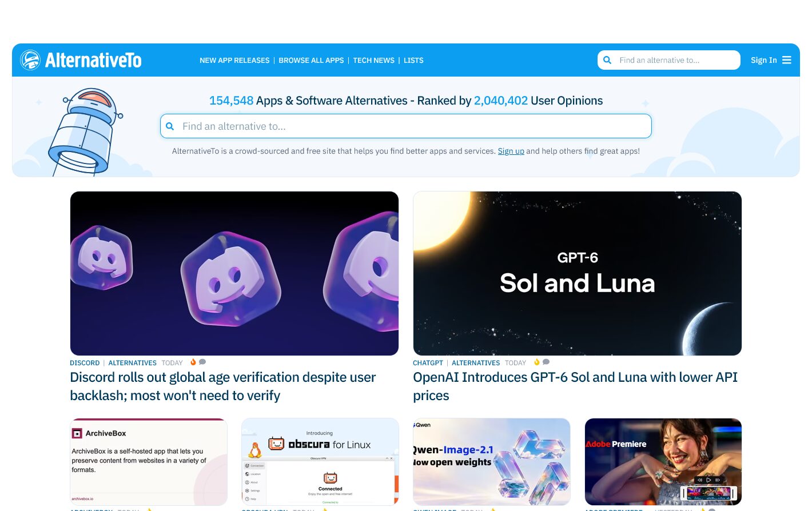Focus the main hero search box
This screenshot has height=511, width=812.
coord(406,126)
